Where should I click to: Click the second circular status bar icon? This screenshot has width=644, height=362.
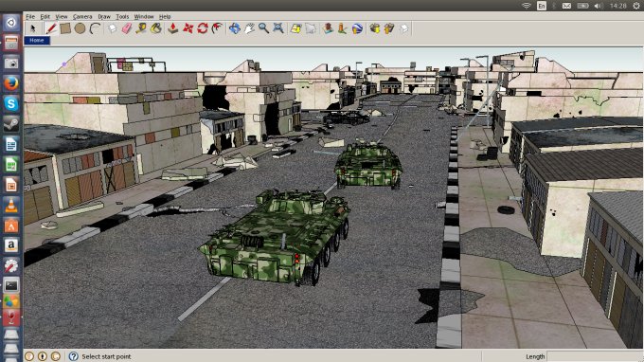(x=43, y=356)
